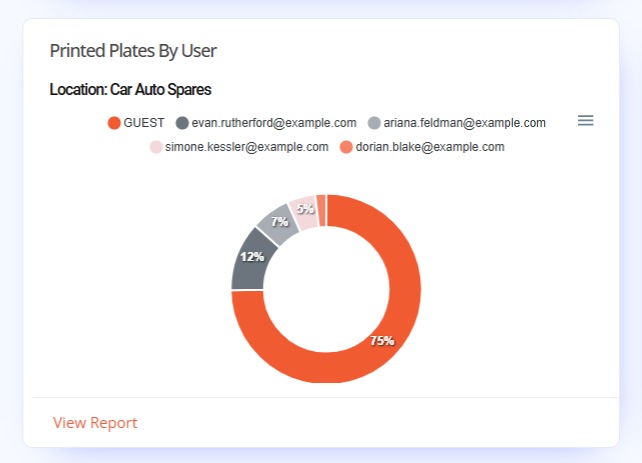Click the white donut chart center
Image resolution: width=642 pixels, height=463 pixels.
[x=326, y=289]
